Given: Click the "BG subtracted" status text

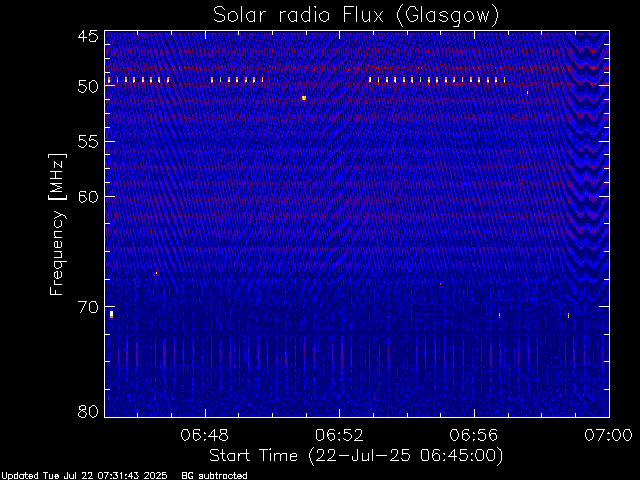Looking at the screenshot, I should pyautogui.click(x=214, y=476).
